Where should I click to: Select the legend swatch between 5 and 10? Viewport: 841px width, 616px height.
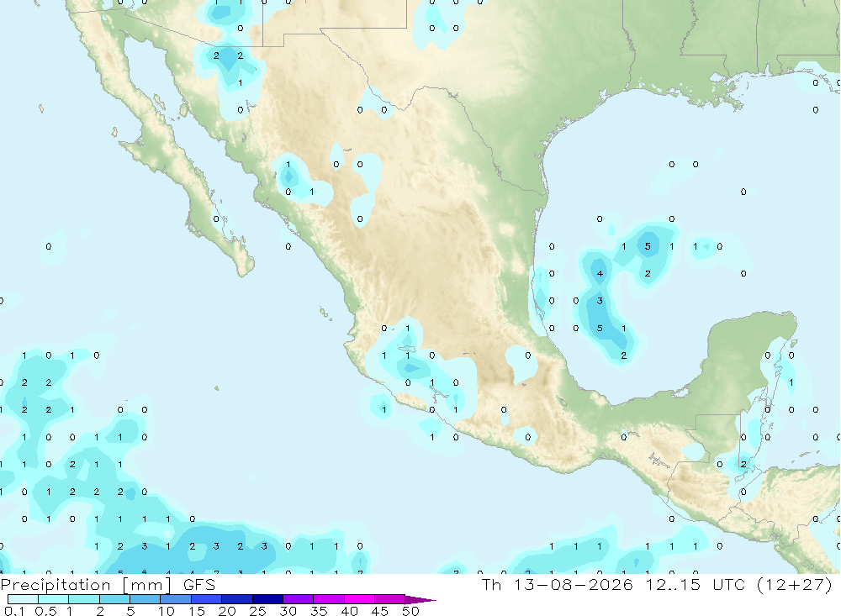coord(145,599)
